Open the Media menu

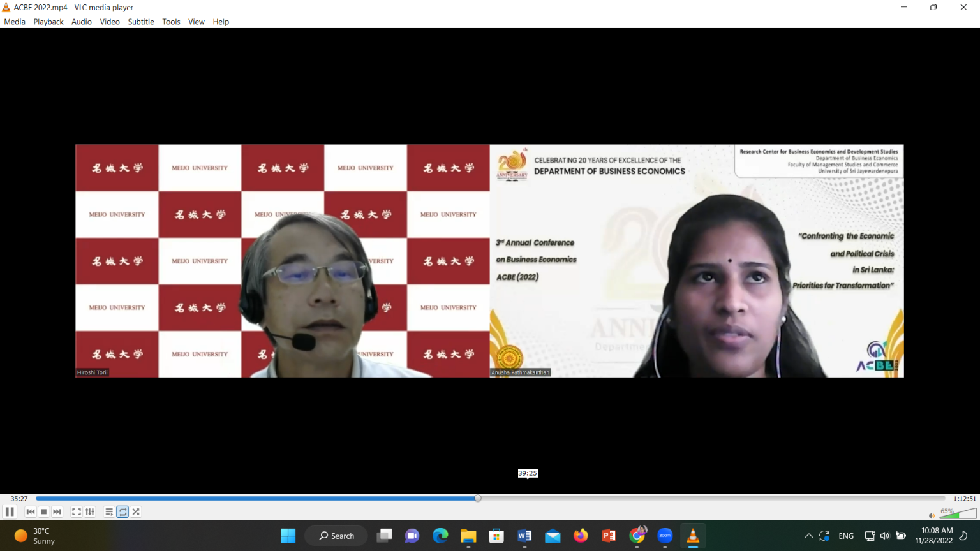point(15,22)
